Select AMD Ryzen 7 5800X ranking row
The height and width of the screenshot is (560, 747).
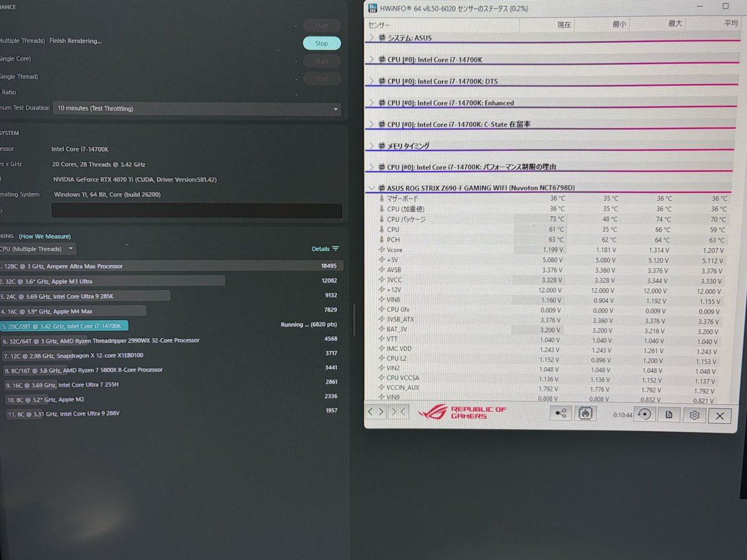tap(171, 370)
